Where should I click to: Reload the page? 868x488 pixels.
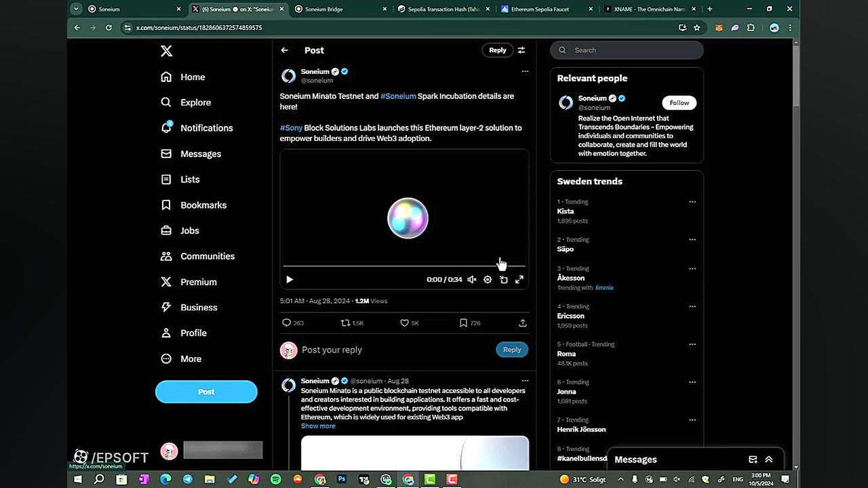point(108,28)
